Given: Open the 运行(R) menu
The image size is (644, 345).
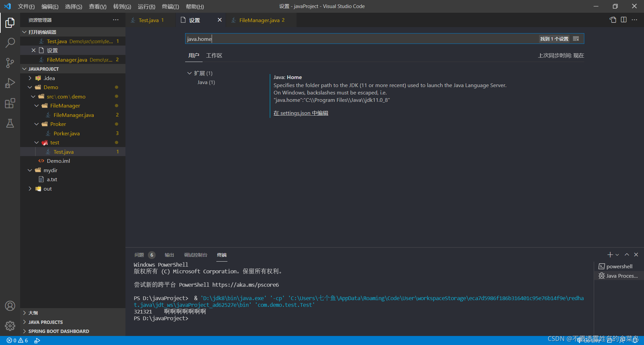Looking at the screenshot, I should tap(147, 6).
